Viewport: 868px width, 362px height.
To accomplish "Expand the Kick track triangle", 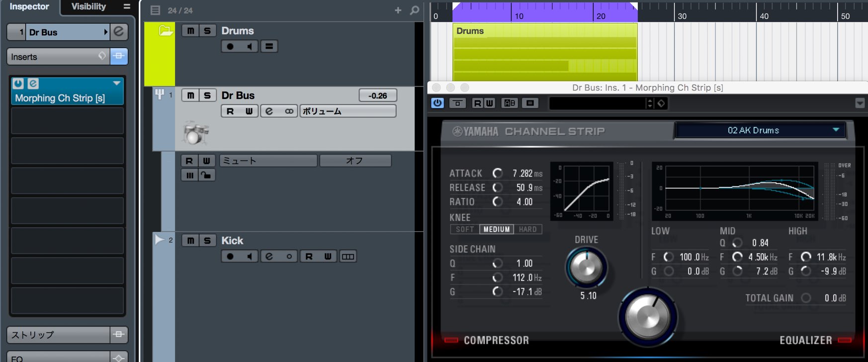I will pyautogui.click(x=159, y=240).
